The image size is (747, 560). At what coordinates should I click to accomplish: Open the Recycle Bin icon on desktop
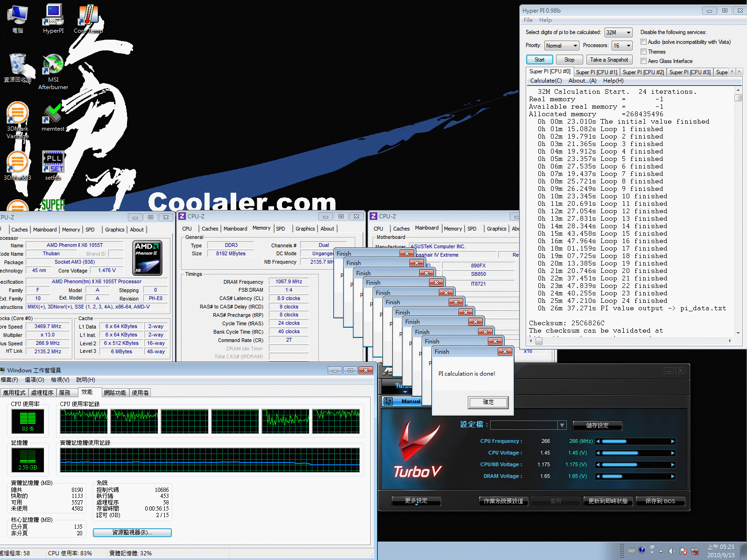tap(18, 68)
